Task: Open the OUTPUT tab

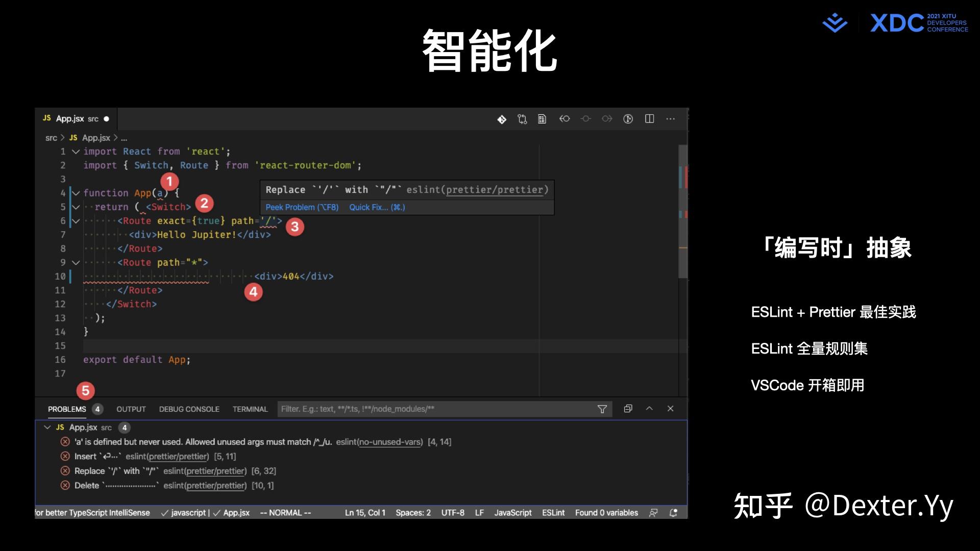Action: (x=131, y=409)
